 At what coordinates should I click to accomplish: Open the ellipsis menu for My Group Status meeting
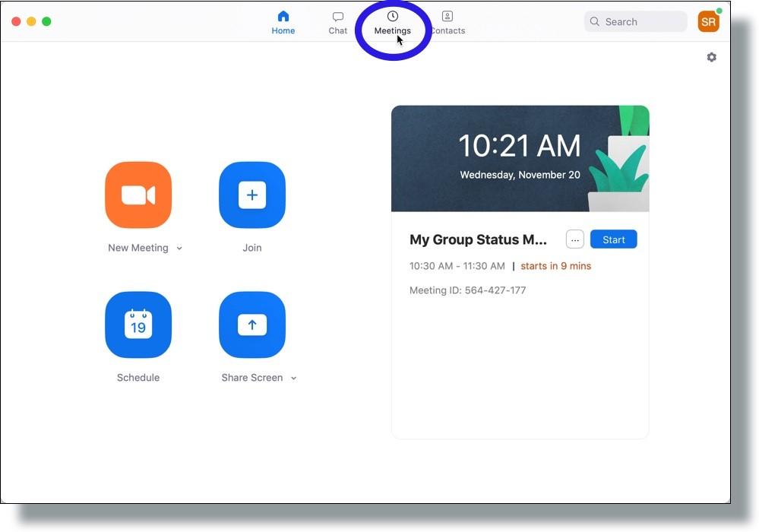(574, 239)
